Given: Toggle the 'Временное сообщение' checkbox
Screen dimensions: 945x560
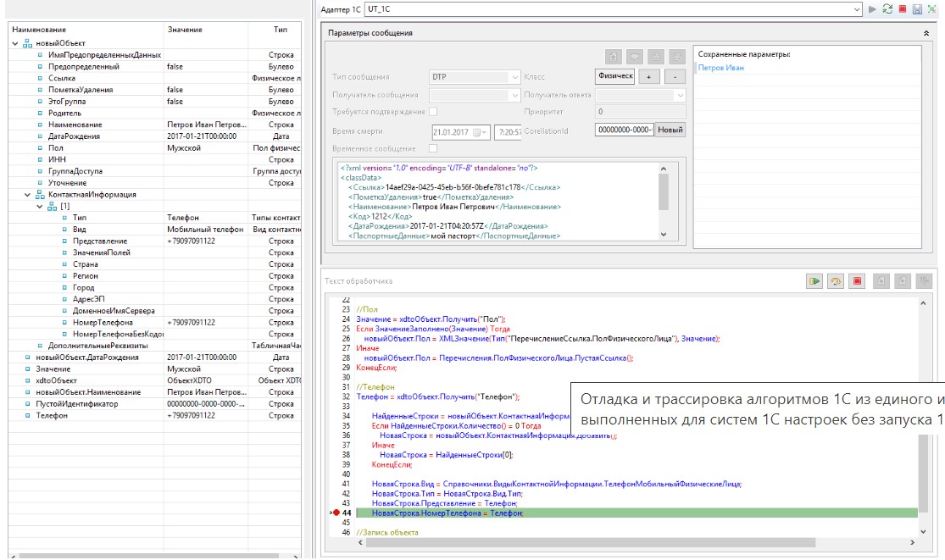Looking at the screenshot, I should pyautogui.click(x=433, y=148).
